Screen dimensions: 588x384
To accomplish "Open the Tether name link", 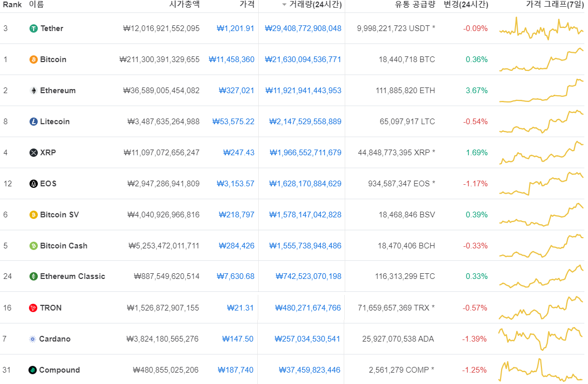I will tap(52, 28).
